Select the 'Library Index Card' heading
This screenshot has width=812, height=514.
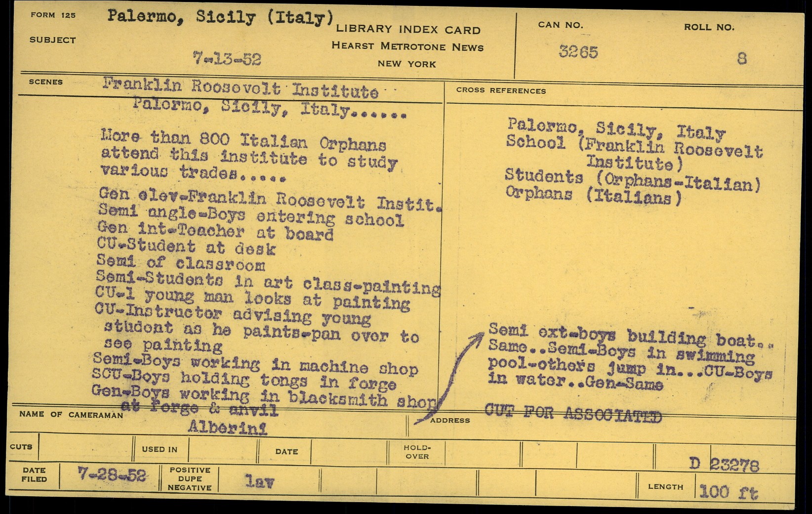(408, 30)
